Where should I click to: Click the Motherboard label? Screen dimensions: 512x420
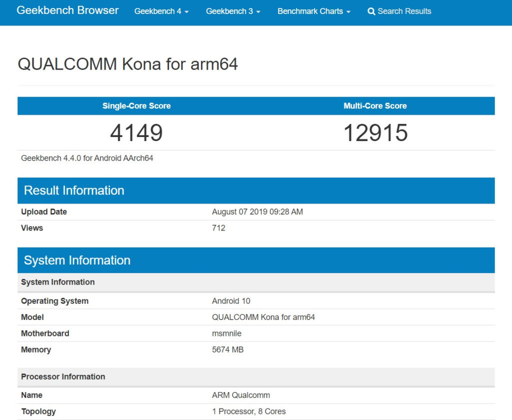45,333
